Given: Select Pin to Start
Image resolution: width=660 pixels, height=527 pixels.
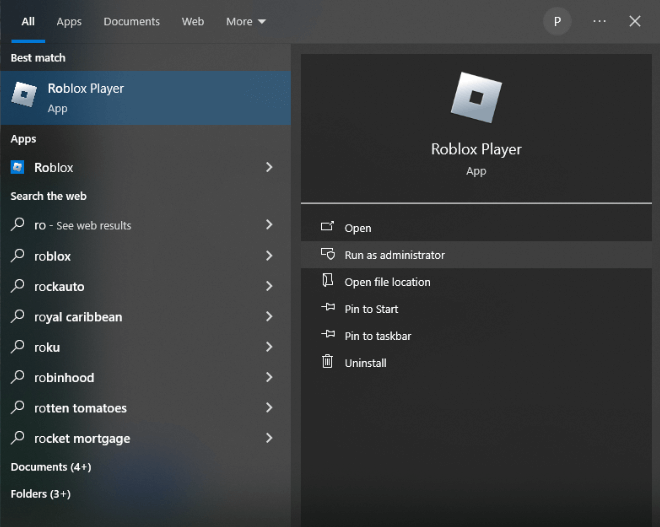Looking at the screenshot, I should coord(476,309).
